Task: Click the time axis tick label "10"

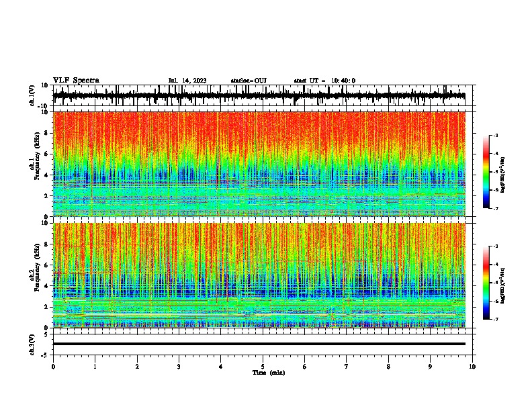Action: pyautogui.click(x=472, y=367)
